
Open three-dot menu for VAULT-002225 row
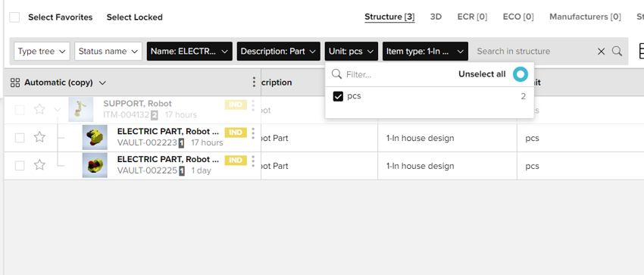(x=253, y=161)
